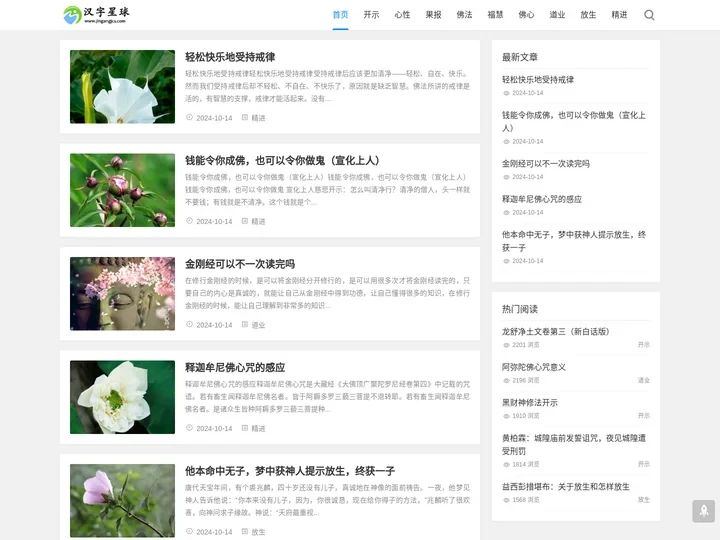
Task: Open the 道业 navigation item
Action: [x=557, y=15]
